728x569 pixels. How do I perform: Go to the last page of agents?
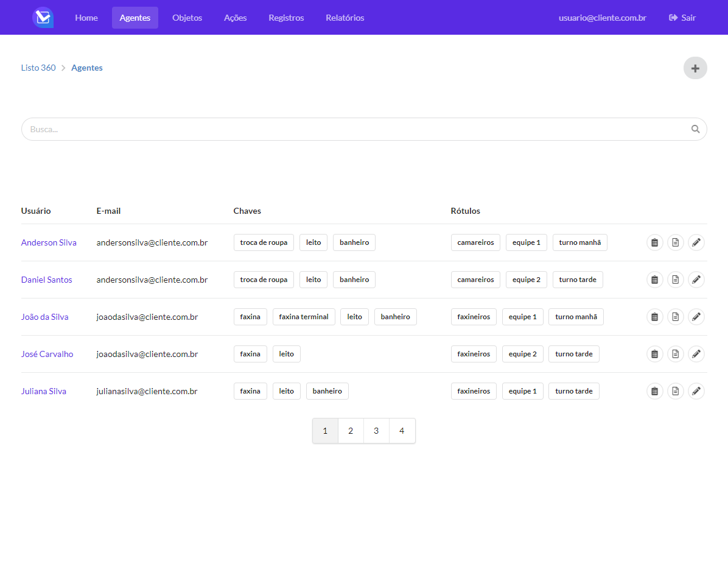coord(402,430)
